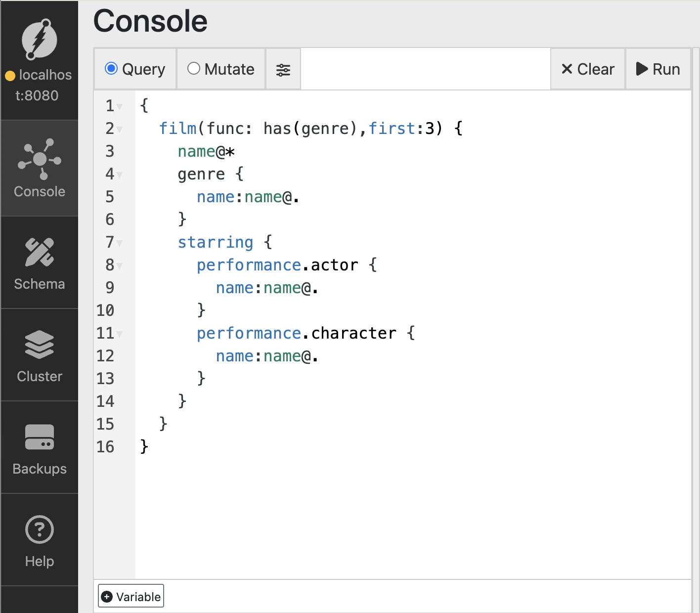
Task: Collapse the film block fold on line 2
Action: coord(120,130)
